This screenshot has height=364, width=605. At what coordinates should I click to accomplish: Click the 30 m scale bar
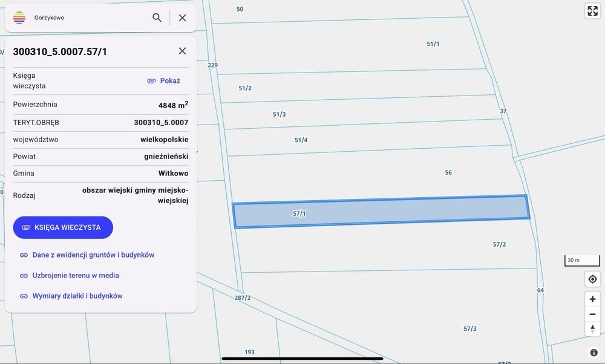click(582, 261)
